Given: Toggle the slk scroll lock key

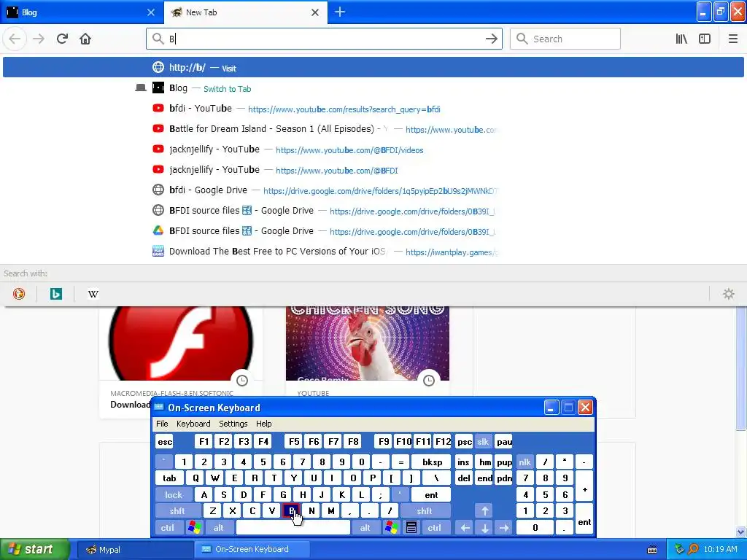Looking at the screenshot, I should tap(483, 441).
